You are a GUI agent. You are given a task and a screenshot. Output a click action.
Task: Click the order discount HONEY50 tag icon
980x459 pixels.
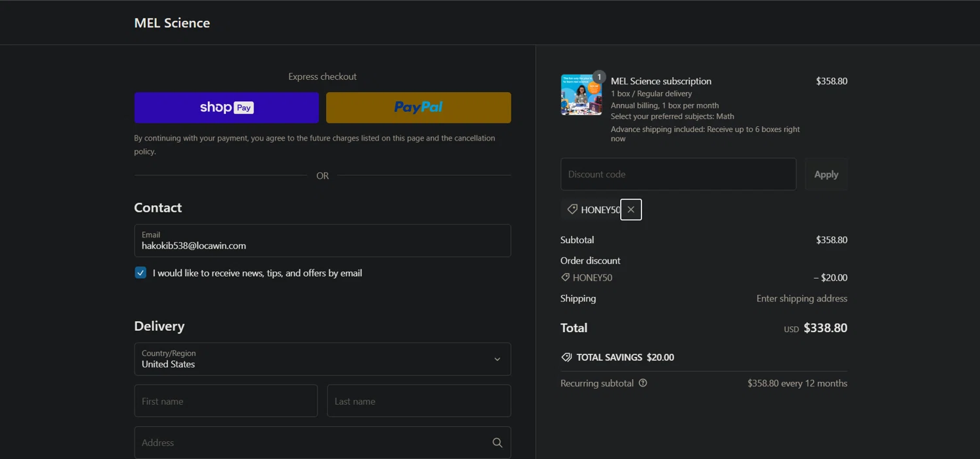pos(565,277)
